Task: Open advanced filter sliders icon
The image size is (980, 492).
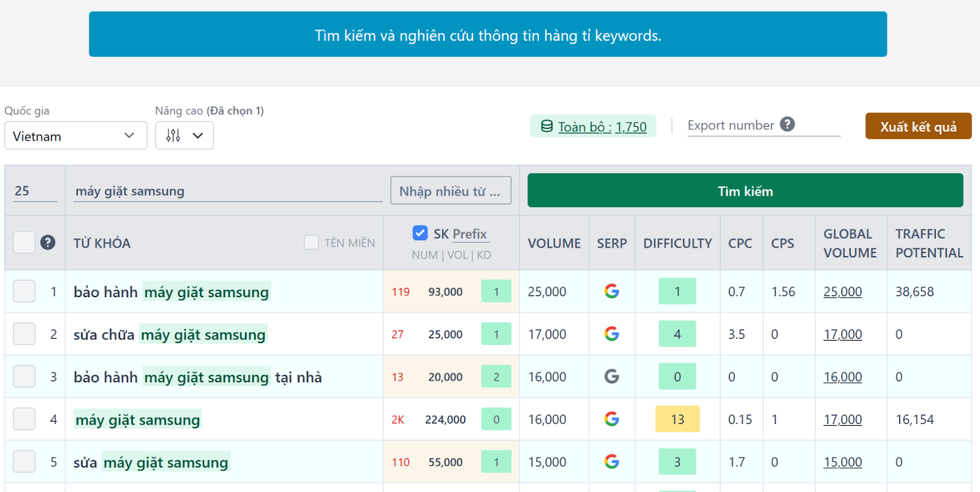Action: click(x=173, y=135)
